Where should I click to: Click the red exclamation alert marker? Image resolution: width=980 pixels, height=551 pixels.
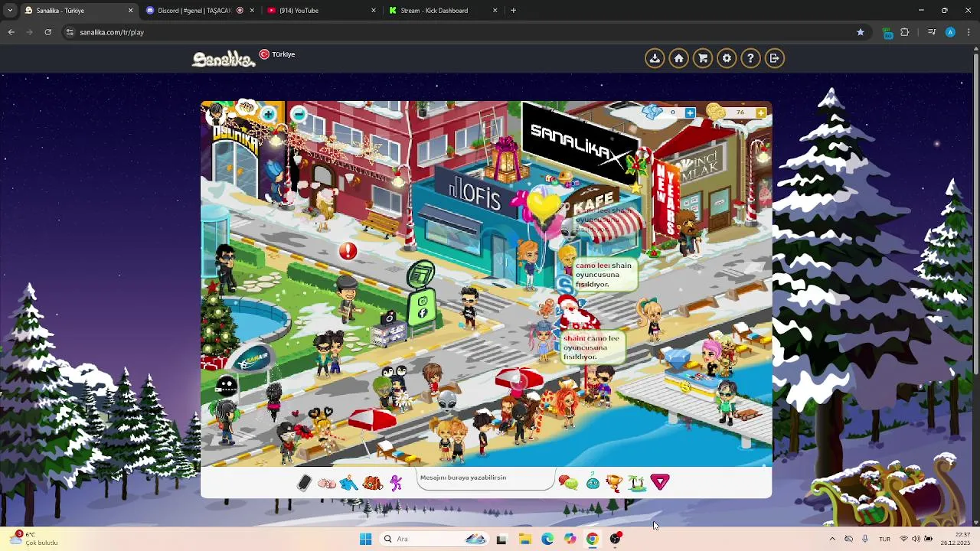pos(348,251)
